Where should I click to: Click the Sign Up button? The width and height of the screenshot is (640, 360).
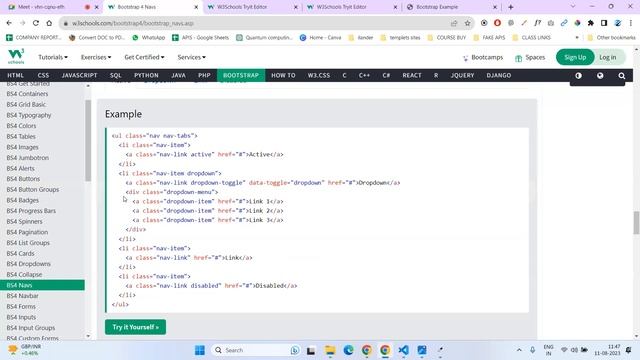click(575, 57)
